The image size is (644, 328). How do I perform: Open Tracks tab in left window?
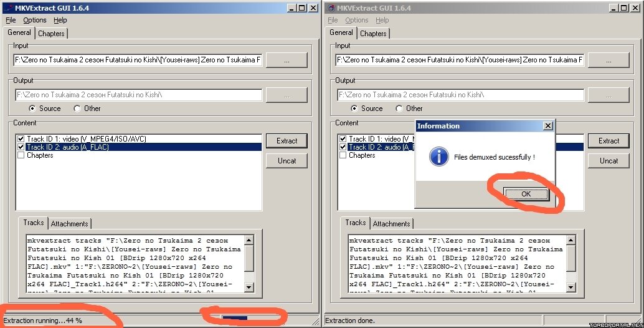click(33, 223)
